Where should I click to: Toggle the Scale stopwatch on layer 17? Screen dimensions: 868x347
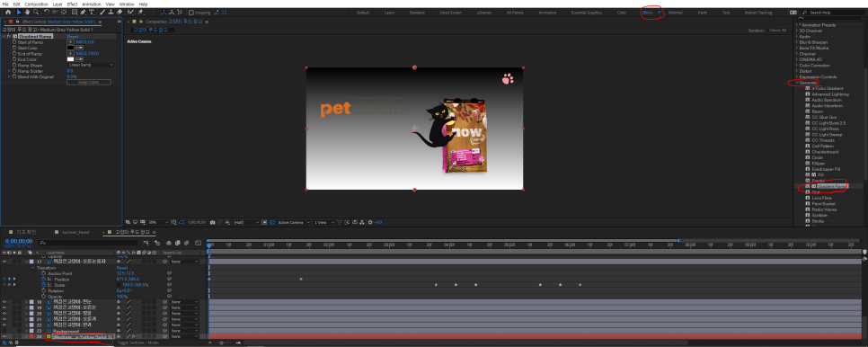(43, 284)
